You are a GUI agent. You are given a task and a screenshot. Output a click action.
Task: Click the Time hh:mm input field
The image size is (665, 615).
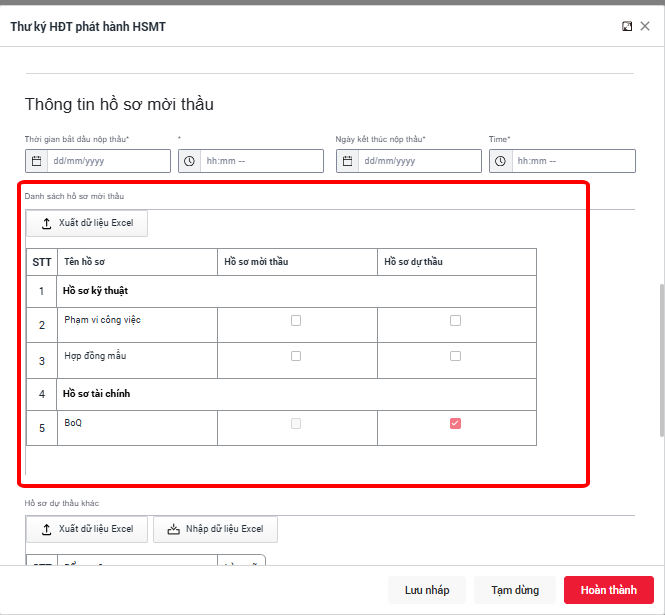(572, 161)
